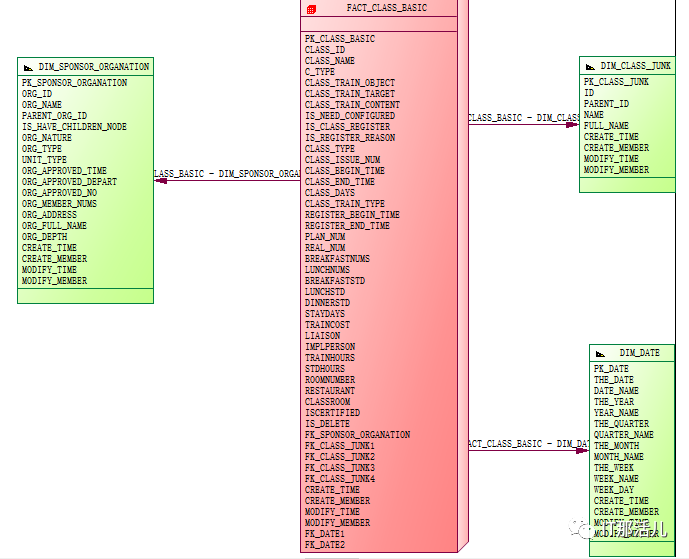Select the FACT_CLASS_BASIC table title
This screenshot has height=559, width=689.
click(387, 8)
